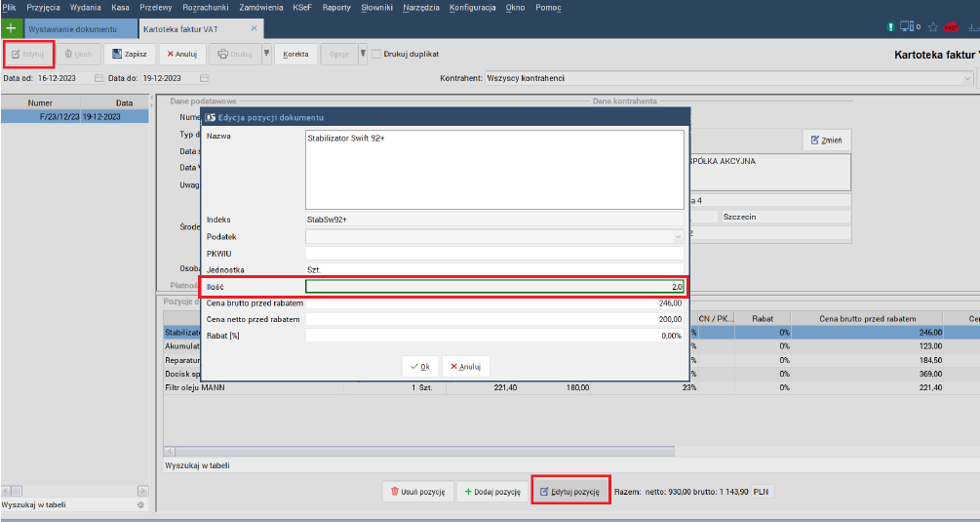
Task: Click the Zmień contractor button
Action: (x=828, y=141)
